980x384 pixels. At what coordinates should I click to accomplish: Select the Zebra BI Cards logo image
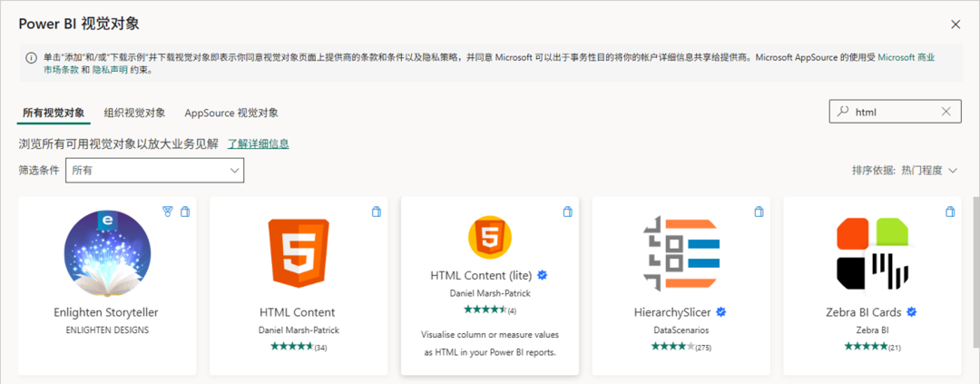point(873,256)
